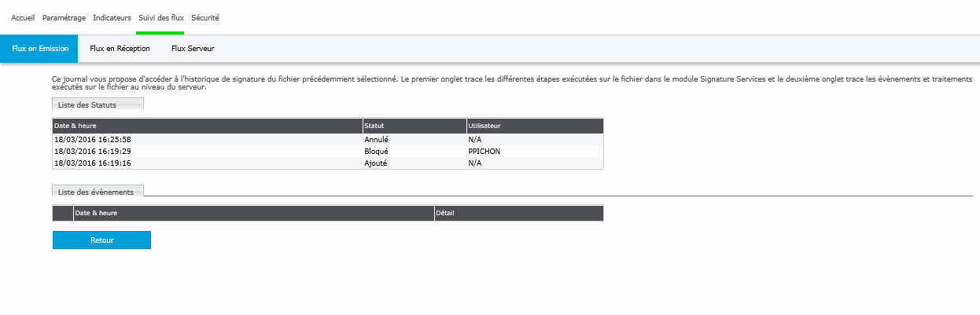Screen dimensions: 980x315
Task: Click the Détail column header in events table
Action: coord(446,213)
